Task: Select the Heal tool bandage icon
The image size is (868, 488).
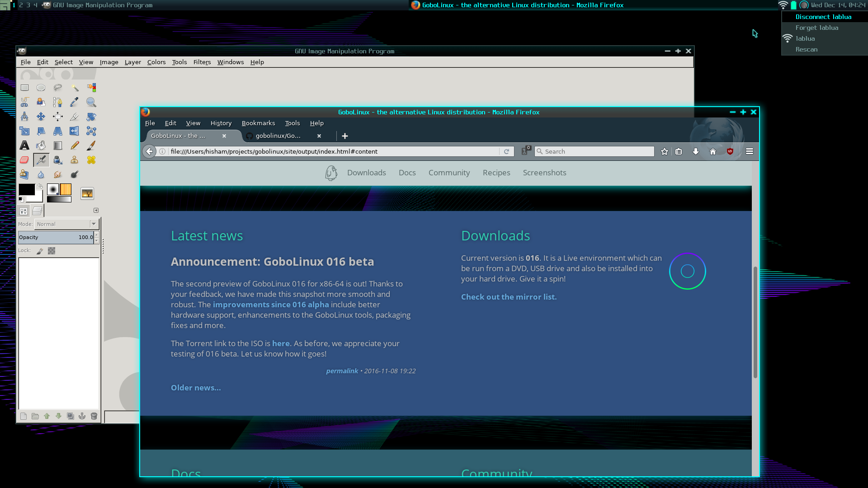Action: (91, 160)
